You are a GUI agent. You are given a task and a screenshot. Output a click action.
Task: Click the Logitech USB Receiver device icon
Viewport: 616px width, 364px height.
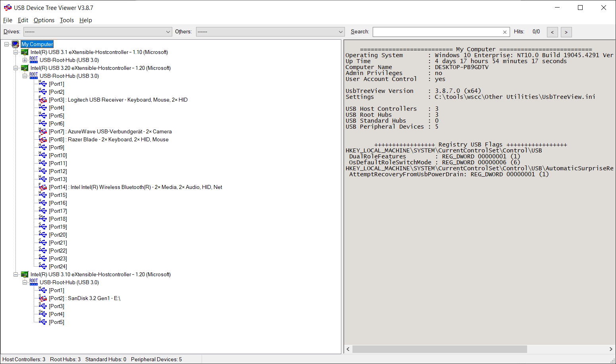point(43,100)
